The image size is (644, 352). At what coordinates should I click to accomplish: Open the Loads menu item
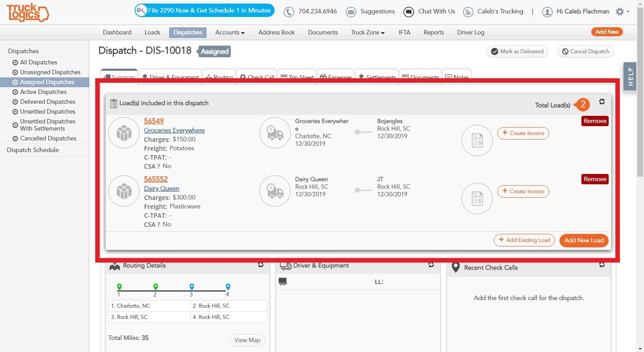tap(153, 32)
